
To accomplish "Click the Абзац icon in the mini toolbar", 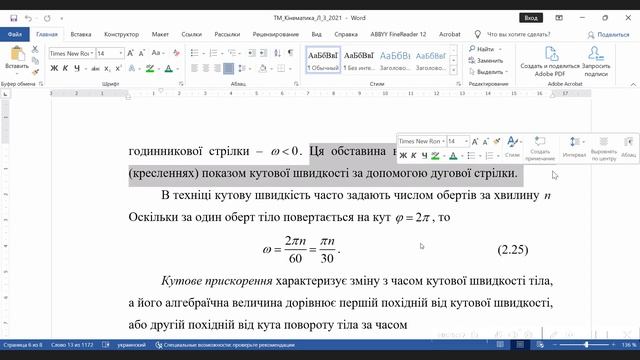I will [x=628, y=149].
